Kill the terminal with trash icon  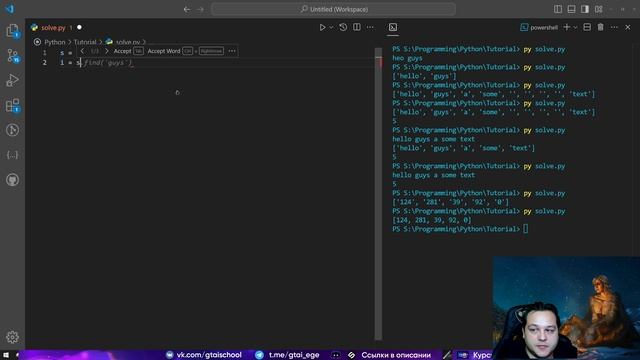[600, 27]
